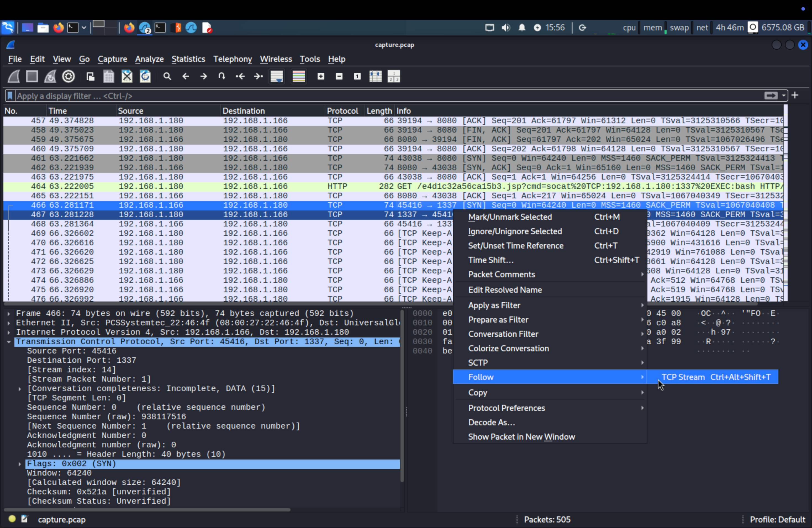Viewport: 812px width, 528px height.
Task: Click display filter bookmark icon
Action: [10, 96]
